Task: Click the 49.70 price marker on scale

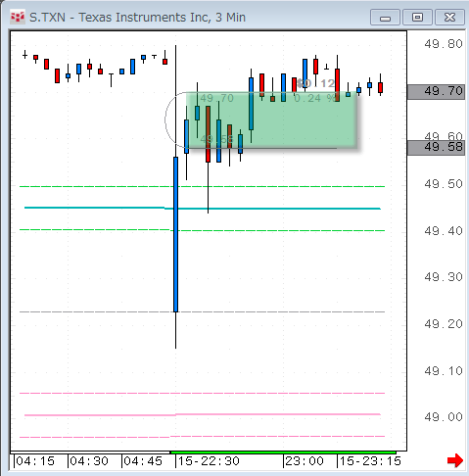Action: (x=436, y=91)
